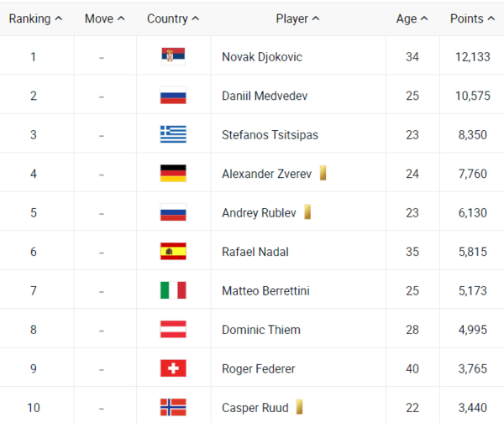The width and height of the screenshot is (504, 423).
Task: Click the Germany flag icon
Action: coord(173,174)
